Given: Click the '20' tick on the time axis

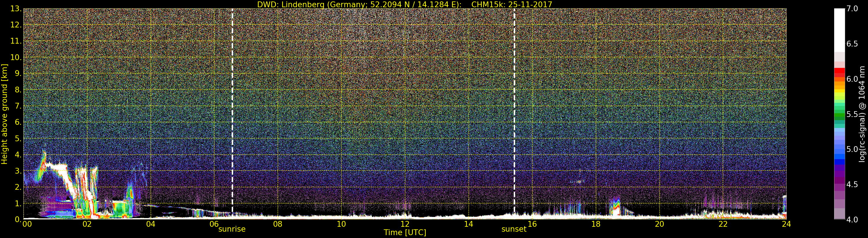Looking at the screenshot, I should pyautogui.click(x=659, y=224).
